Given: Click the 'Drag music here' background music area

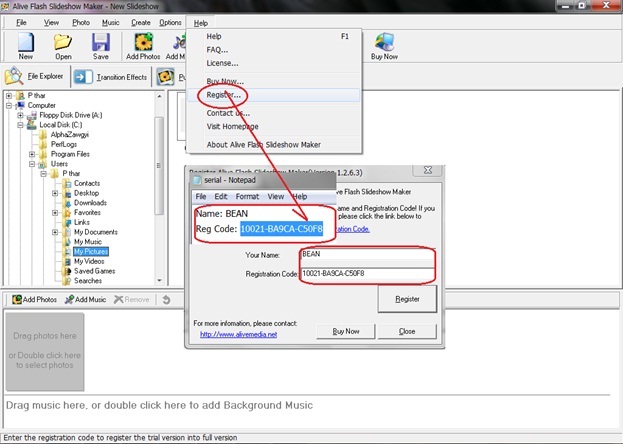Looking at the screenshot, I should (159, 405).
